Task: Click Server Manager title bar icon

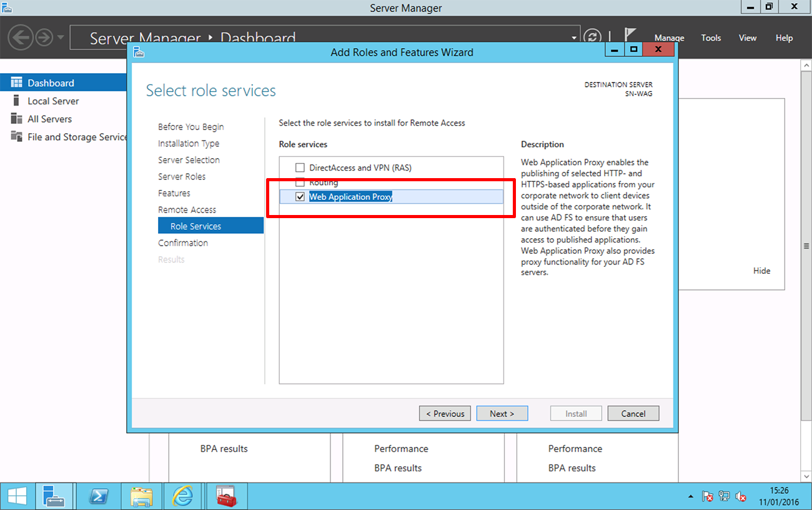Action: pos(8,7)
